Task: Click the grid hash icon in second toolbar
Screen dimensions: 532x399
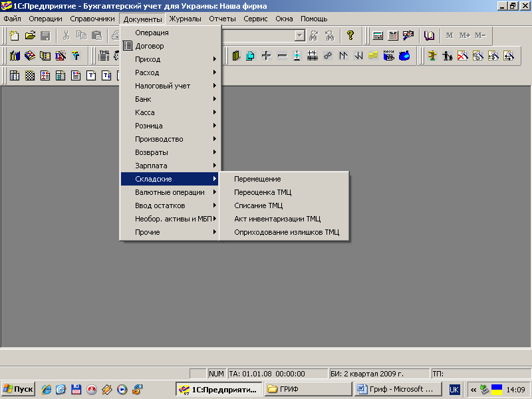Action: click(x=312, y=56)
